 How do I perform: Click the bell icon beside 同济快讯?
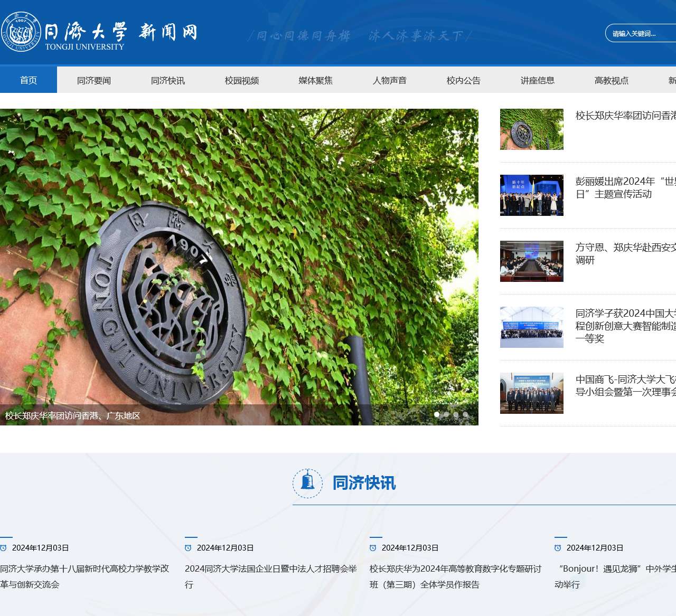307,483
